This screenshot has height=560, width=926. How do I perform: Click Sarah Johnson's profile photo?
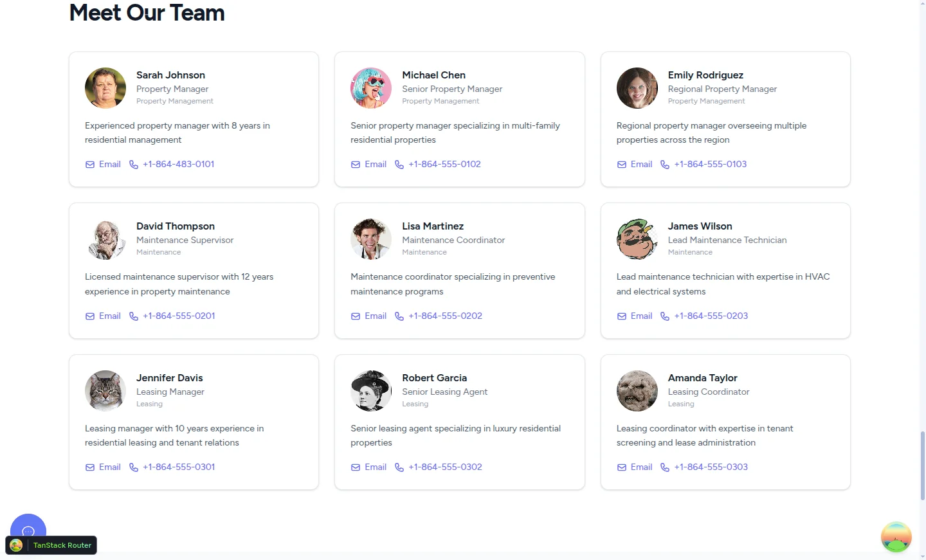coord(105,88)
